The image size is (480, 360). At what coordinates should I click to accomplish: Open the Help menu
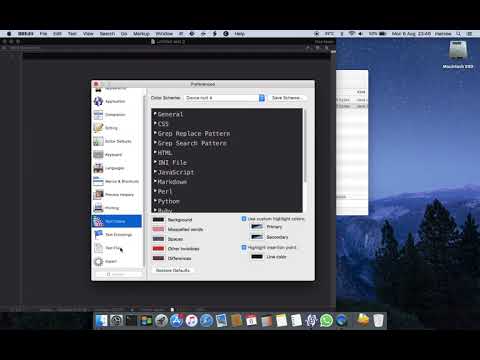pos(239,34)
